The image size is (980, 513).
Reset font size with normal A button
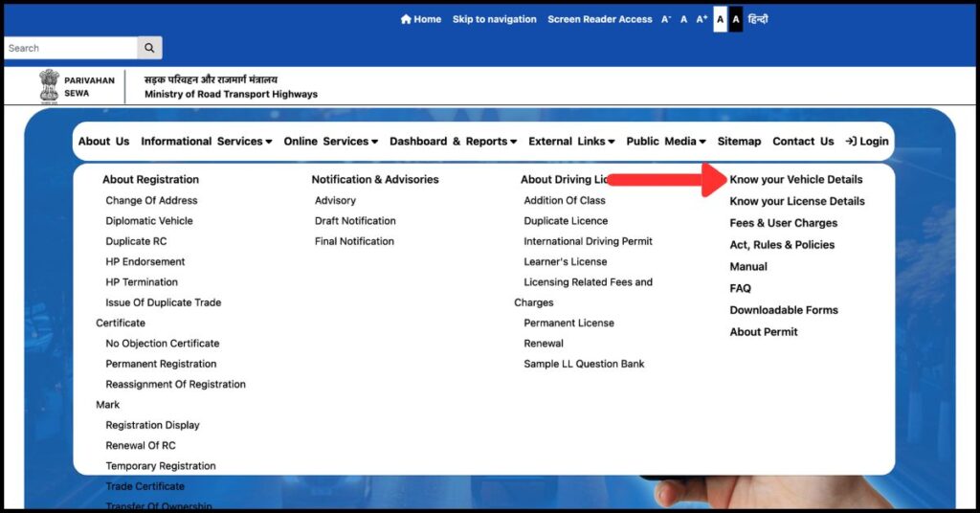[x=683, y=19]
